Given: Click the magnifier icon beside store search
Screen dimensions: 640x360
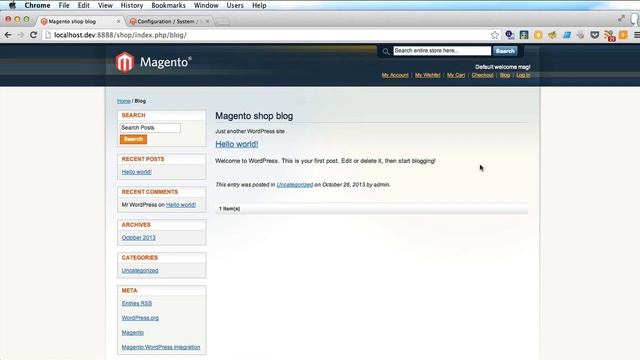Looking at the screenshot, I should [386, 51].
